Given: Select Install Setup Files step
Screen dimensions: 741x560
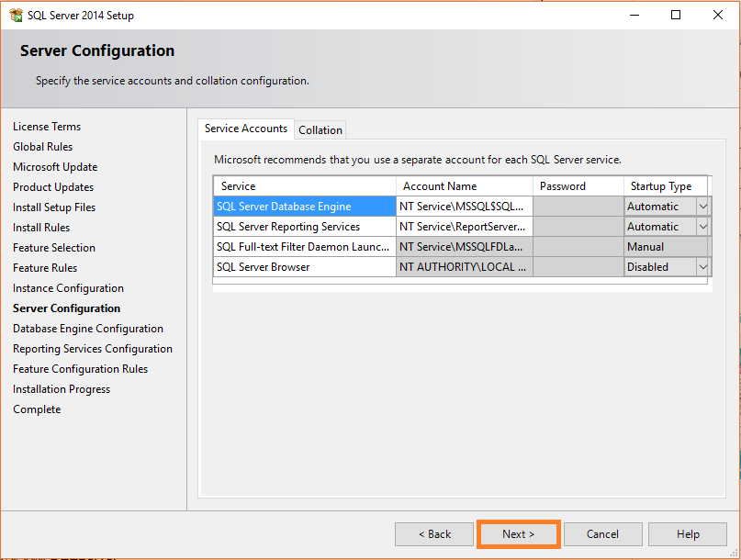Looking at the screenshot, I should click(x=54, y=207).
